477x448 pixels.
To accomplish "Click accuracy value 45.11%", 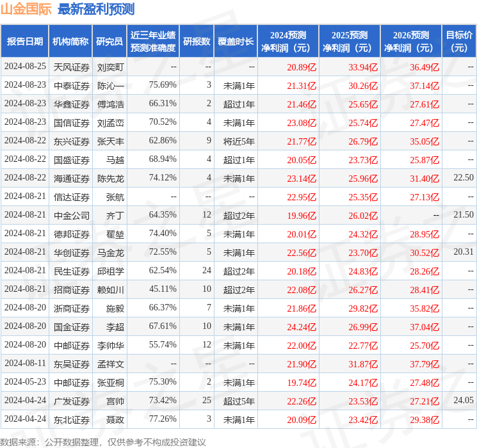I will pos(163,289).
